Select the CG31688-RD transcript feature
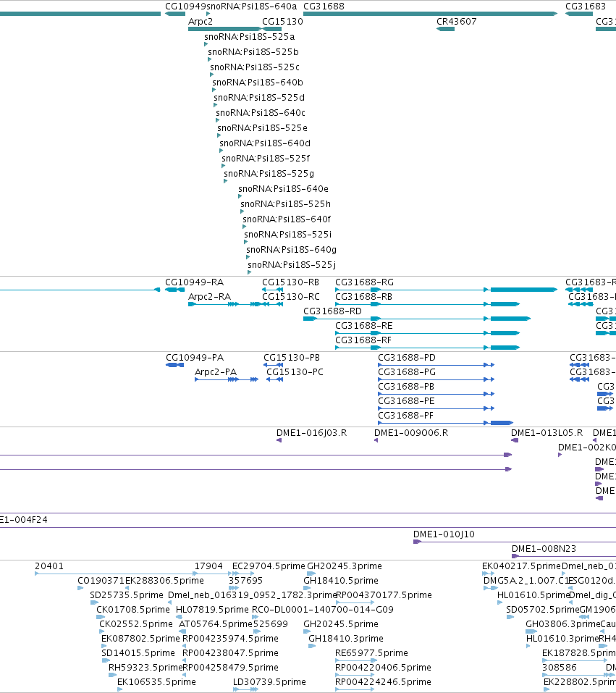Image resolution: width=616 pixels, height=693 pixels. [417, 319]
